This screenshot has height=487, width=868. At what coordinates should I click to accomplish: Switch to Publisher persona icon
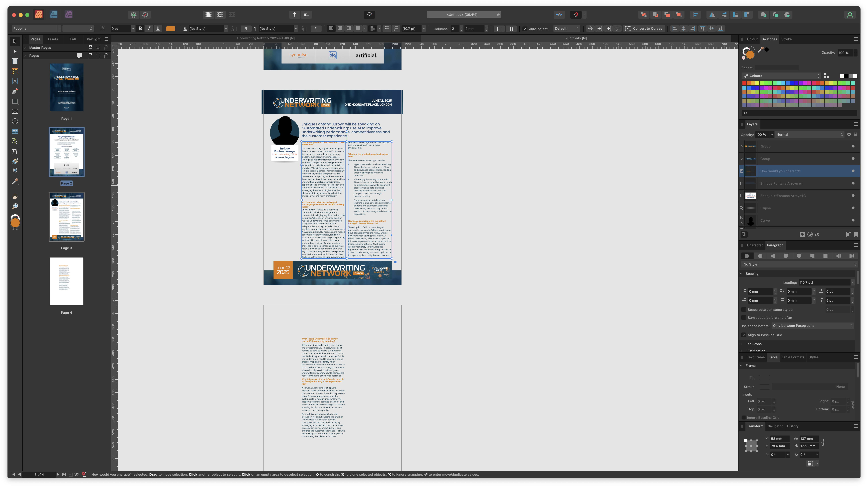pos(39,14)
